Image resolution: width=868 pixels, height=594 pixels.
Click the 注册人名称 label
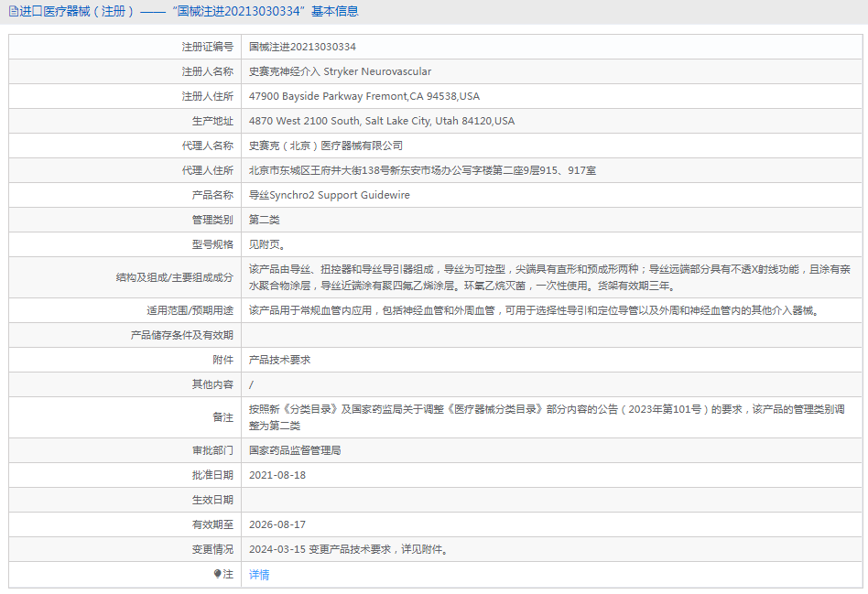coord(208,71)
